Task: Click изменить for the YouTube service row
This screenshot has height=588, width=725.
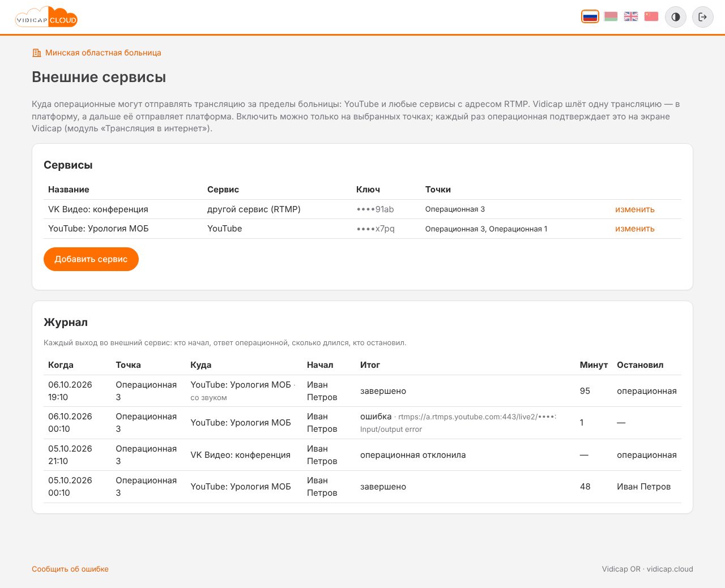Action: (x=635, y=229)
